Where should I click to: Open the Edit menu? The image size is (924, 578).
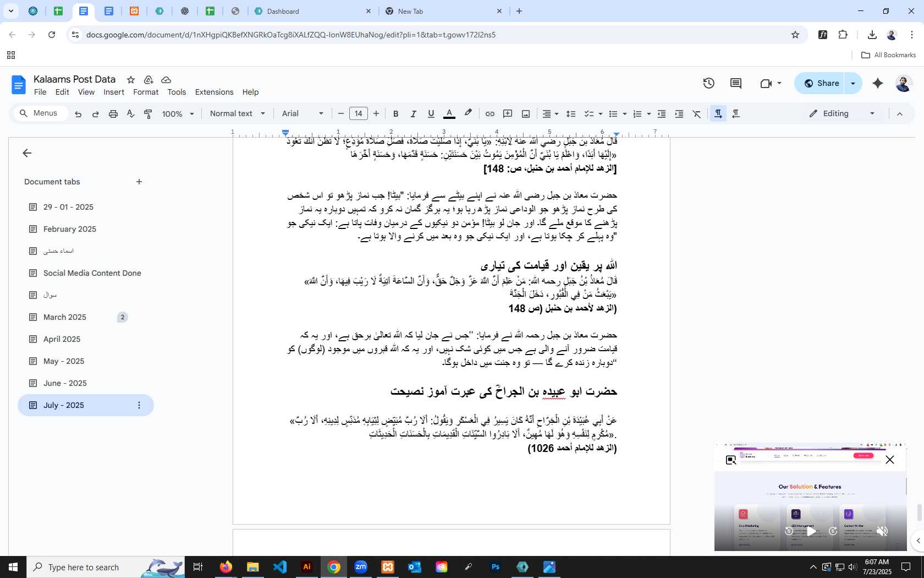(x=62, y=92)
